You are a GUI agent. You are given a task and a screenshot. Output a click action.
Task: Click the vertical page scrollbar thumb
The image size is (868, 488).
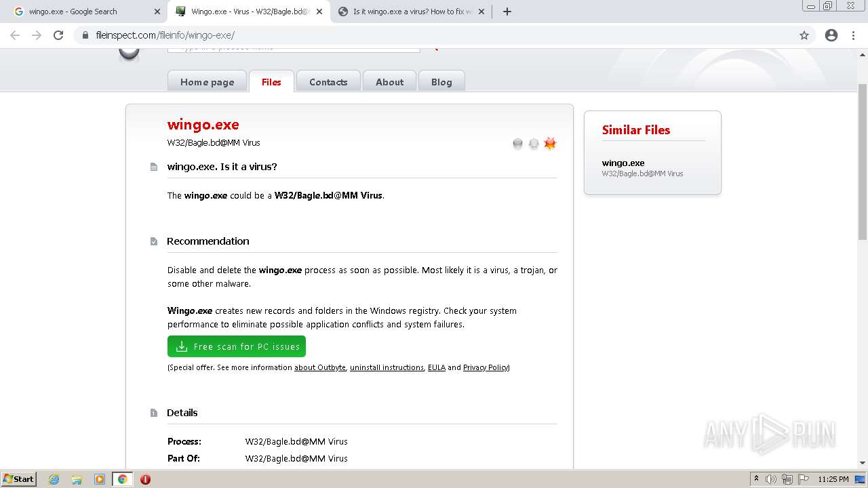coord(863,161)
